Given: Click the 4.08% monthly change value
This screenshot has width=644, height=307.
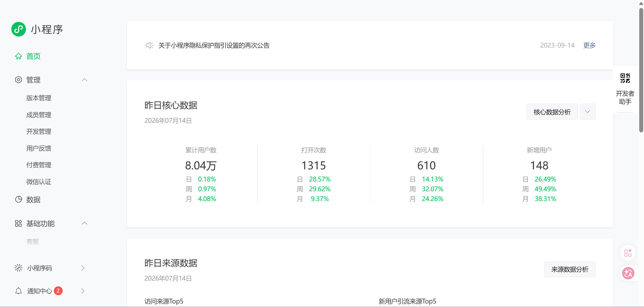Looking at the screenshot, I should pos(207,199).
